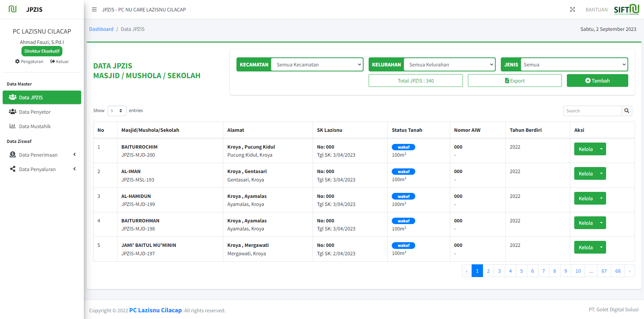This screenshot has width=644, height=319.
Task: Click the Dashboard breadcrumb link
Action: [x=101, y=29]
